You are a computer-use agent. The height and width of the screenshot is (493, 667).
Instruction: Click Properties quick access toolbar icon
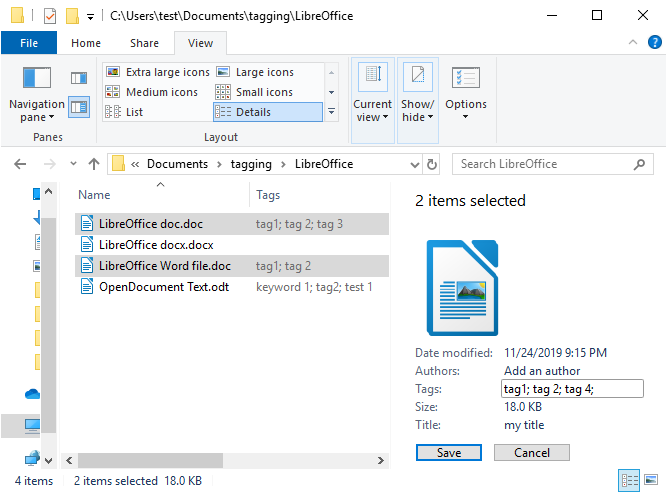[x=50, y=16]
